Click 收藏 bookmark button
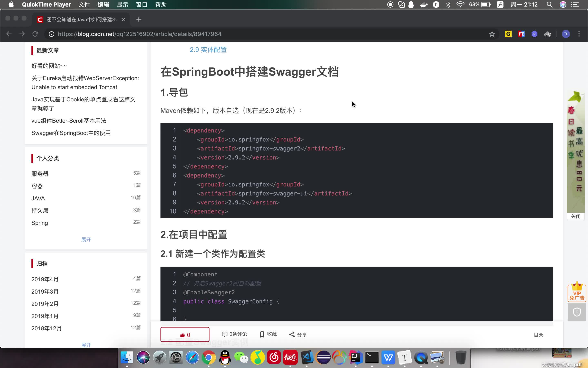Image resolution: width=588 pixels, height=368 pixels. click(x=268, y=334)
